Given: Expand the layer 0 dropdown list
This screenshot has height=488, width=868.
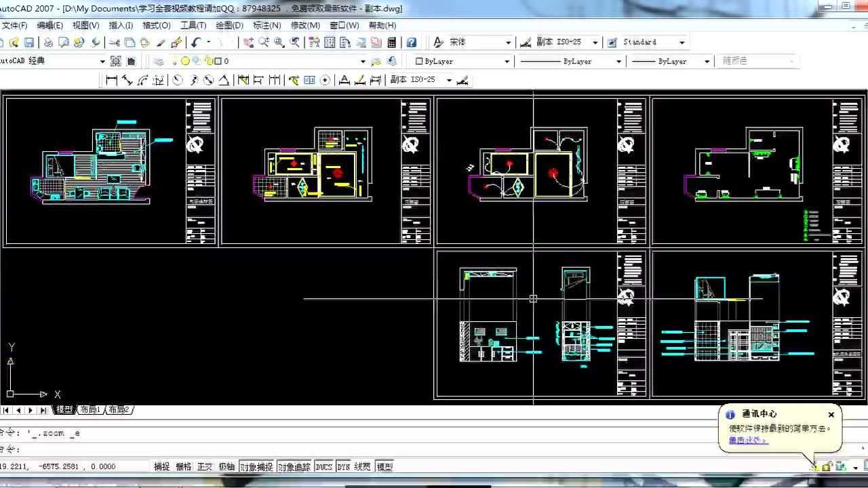Looking at the screenshot, I should [x=363, y=61].
